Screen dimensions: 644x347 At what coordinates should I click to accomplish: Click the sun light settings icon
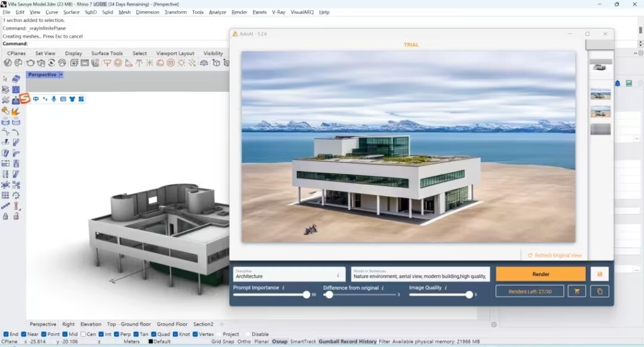tap(181, 63)
